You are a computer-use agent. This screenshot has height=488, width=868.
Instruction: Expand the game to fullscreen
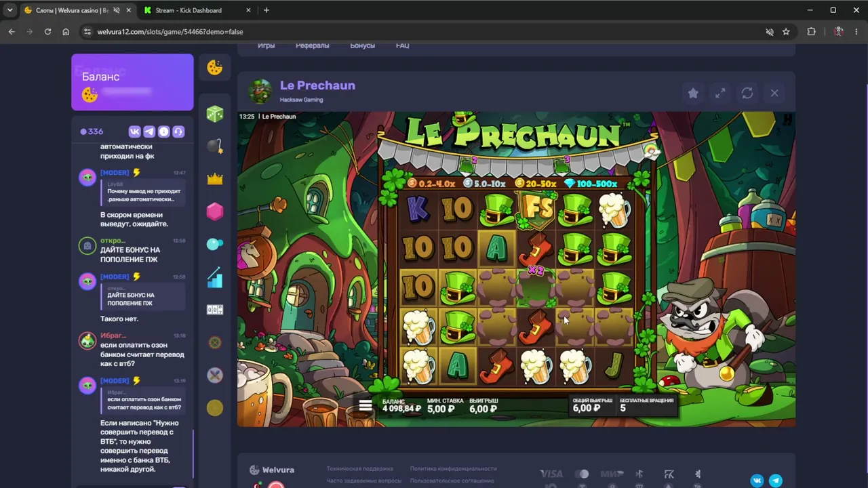coord(720,94)
